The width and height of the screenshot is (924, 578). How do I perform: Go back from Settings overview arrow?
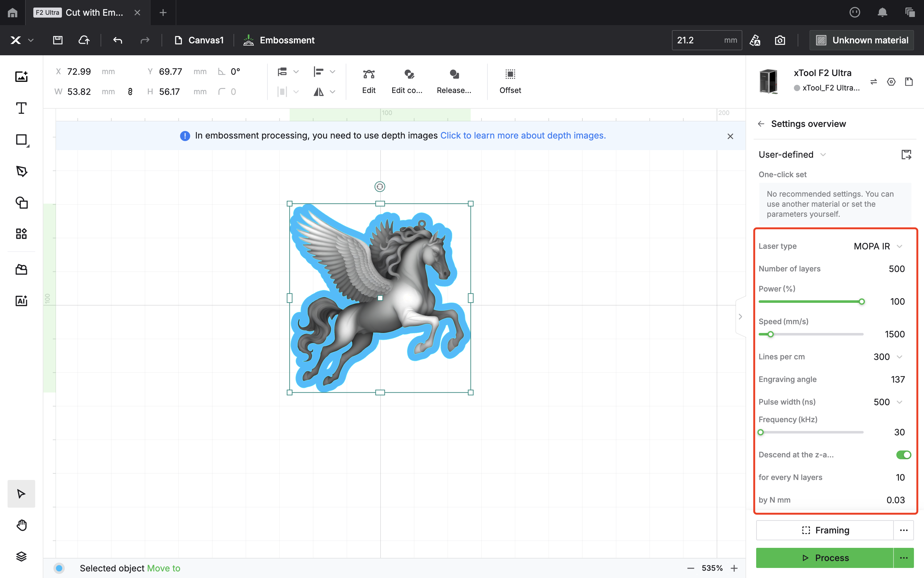[x=761, y=124]
